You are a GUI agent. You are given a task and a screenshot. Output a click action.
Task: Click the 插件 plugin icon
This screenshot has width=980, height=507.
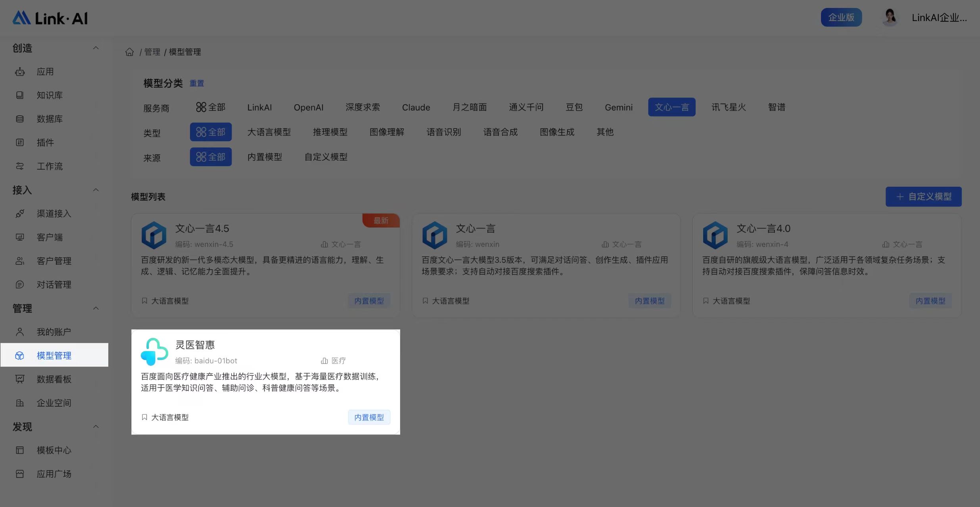(x=20, y=142)
